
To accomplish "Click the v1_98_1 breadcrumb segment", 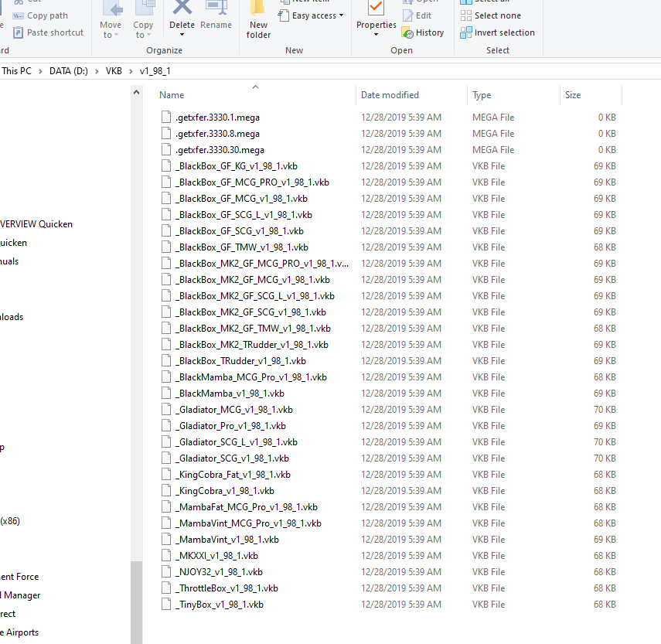I will (155, 71).
